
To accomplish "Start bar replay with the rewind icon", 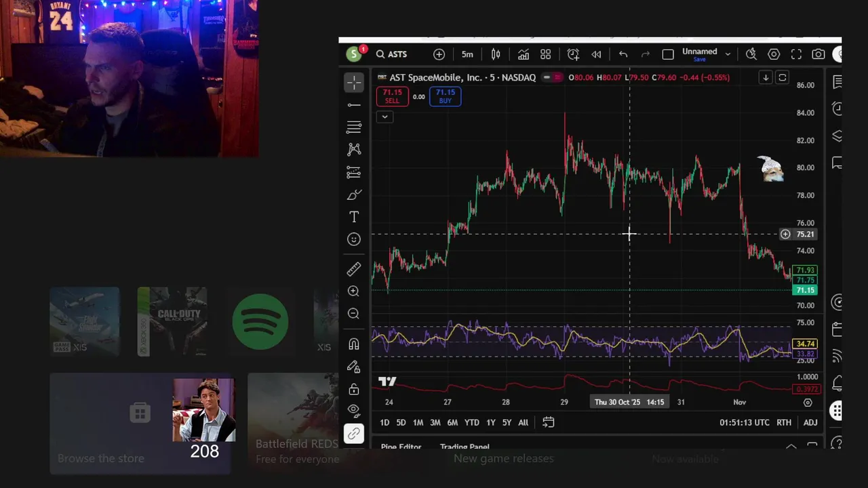I will click(x=596, y=54).
